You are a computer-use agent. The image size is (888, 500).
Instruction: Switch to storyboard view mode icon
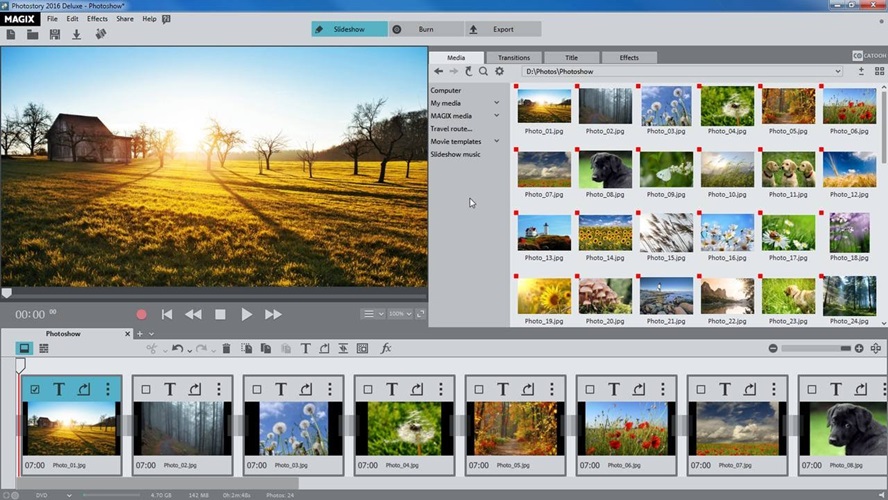point(24,348)
